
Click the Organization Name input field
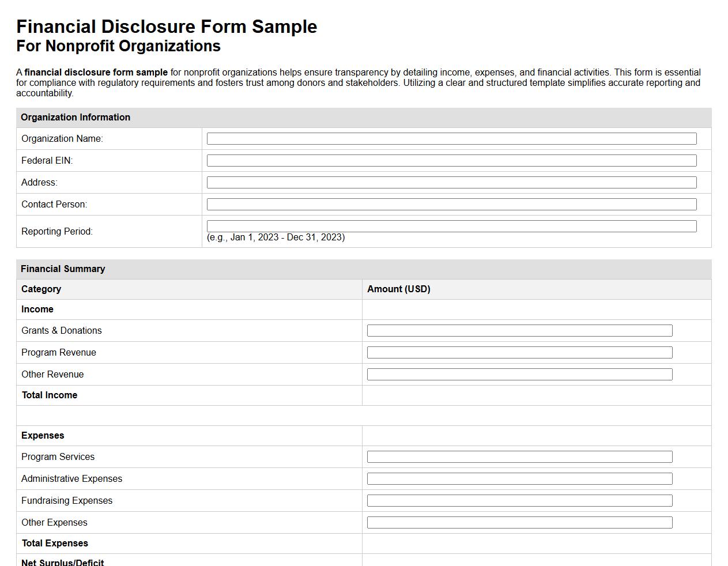(451, 138)
